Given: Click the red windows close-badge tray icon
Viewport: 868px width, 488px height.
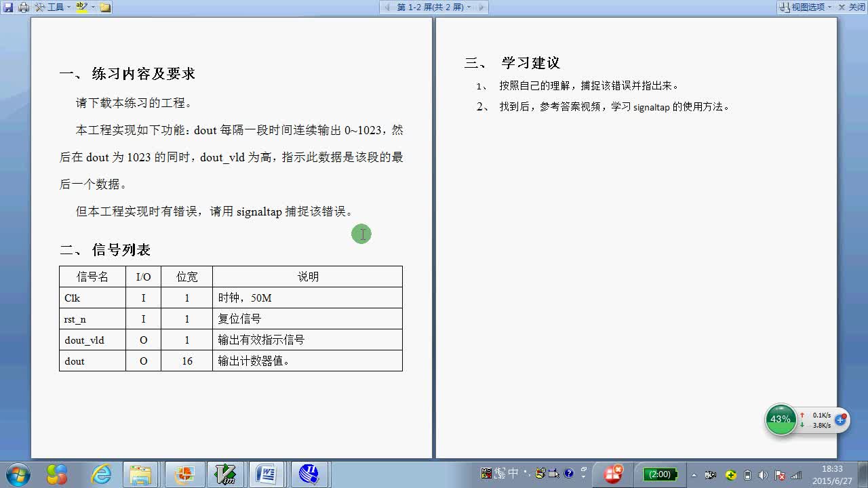Looking at the screenshot, I should [x=614, y=474].
